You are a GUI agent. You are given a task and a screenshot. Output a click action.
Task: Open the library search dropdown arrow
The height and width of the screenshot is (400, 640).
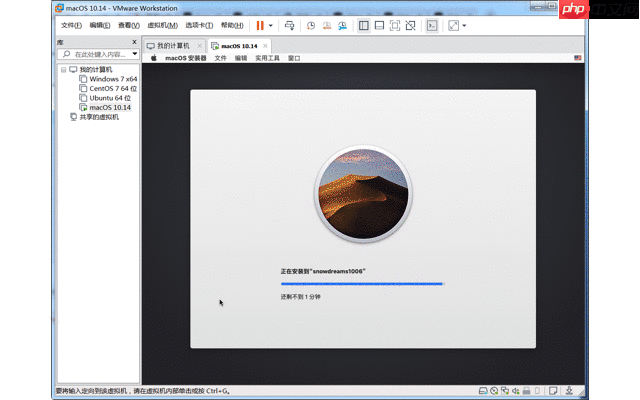pyautogui.click(x=135, y=54)
